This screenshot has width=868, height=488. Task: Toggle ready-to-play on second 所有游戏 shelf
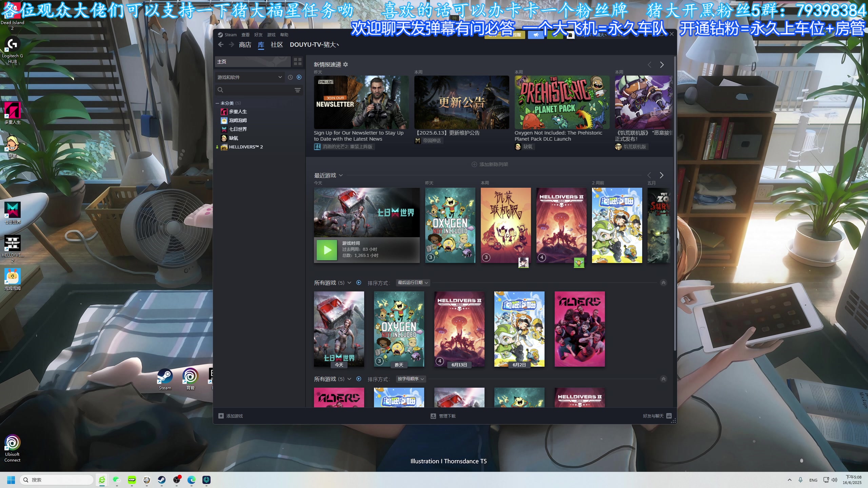pos(359,379)
